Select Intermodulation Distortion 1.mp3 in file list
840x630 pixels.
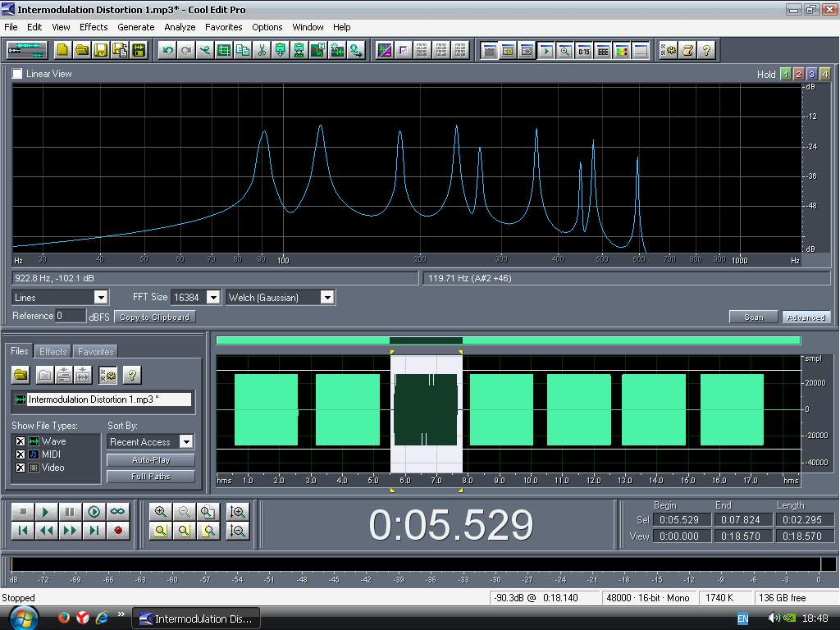point(103,399)
